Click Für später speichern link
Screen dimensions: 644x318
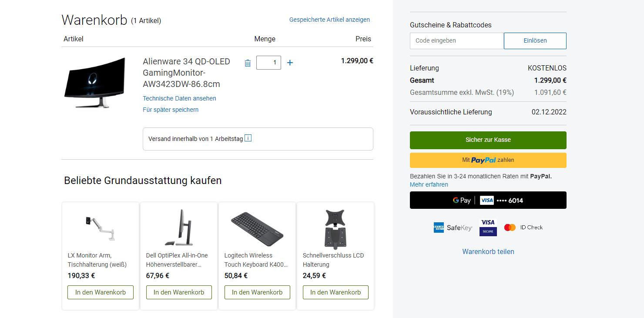click(x=171, y=110)
